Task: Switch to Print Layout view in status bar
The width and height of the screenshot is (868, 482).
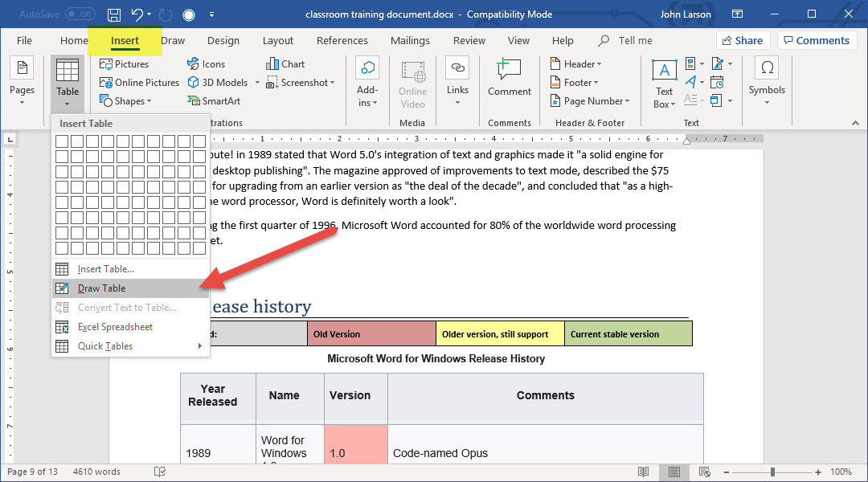Action: 674,472
